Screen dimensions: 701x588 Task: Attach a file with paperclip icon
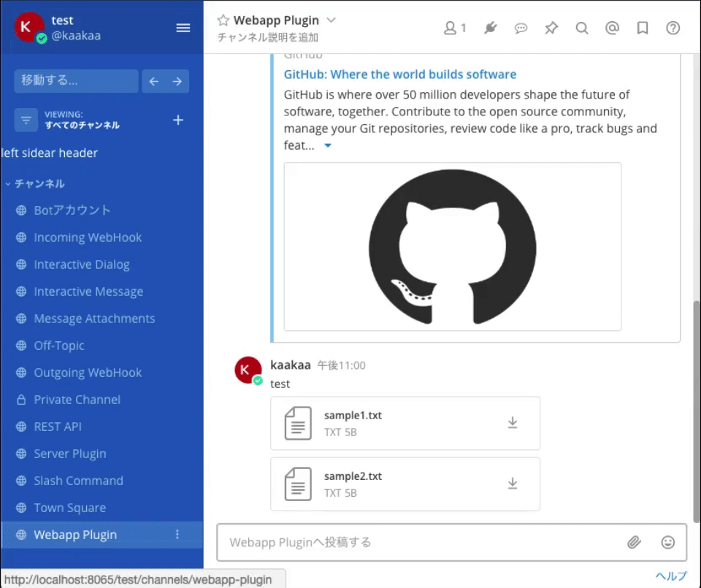tap(634, 543)
